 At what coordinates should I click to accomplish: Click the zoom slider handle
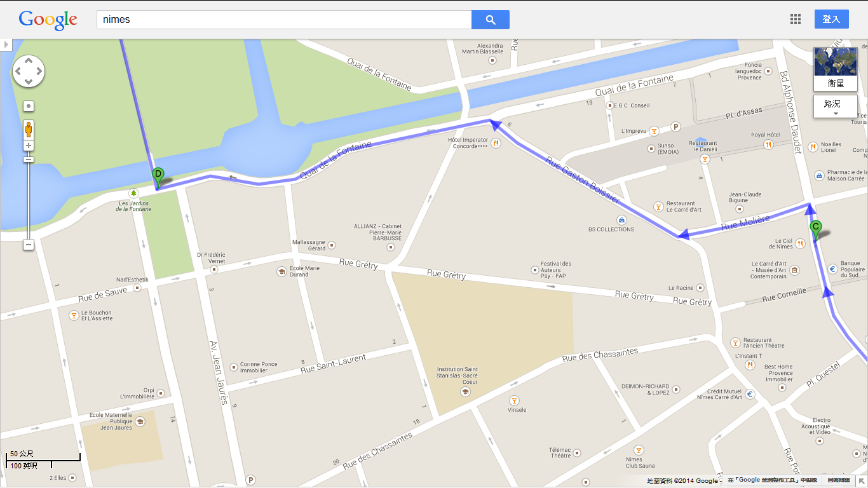point(29,159)
